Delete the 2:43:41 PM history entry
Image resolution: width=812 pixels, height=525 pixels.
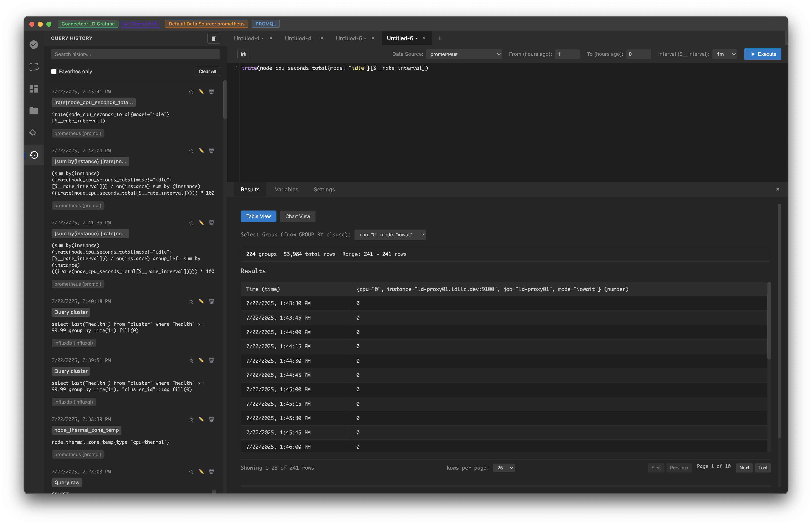(x=211, y=91)
